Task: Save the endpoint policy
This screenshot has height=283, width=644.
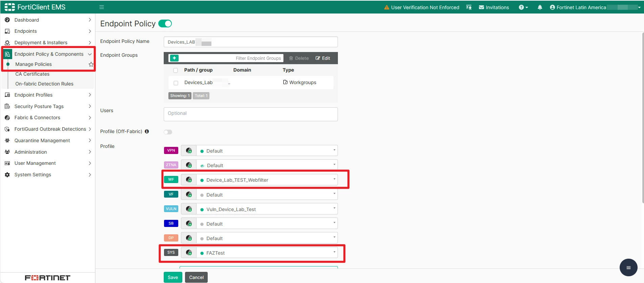Action: click(173, 277)
